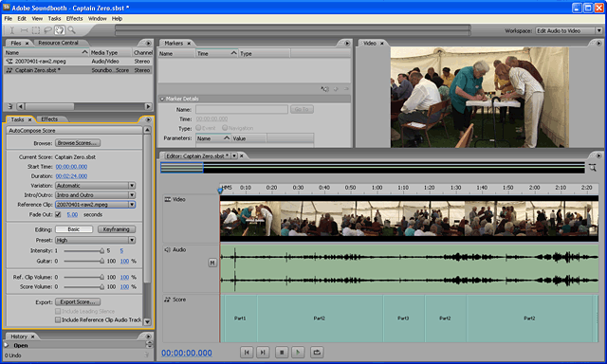Image resolution: width=607 pixels, height=364 pixels.
Task: Sort markers by Time column
Action: [x=216, y=54]
